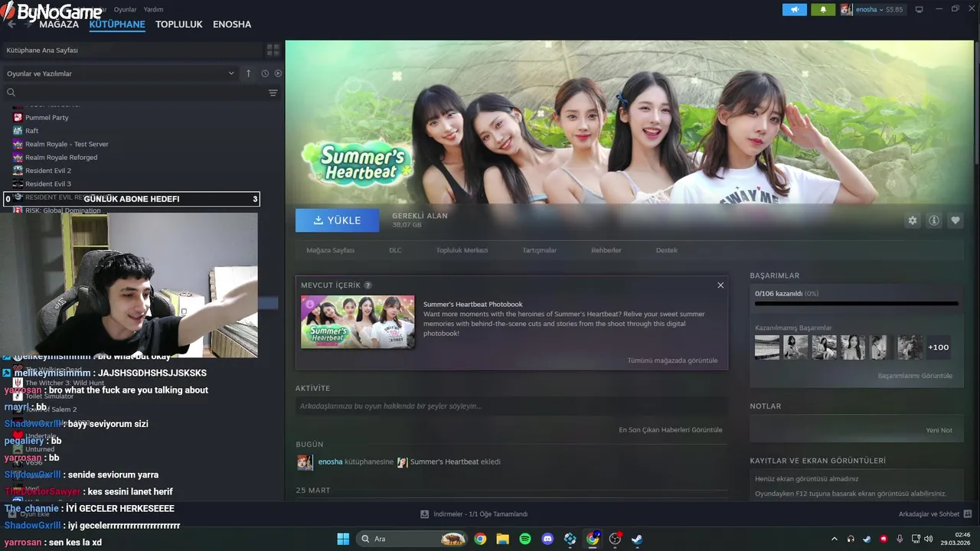The height and width of the screenshot is (551, 980).
Task: Open Discord from the taskbar
Action: [x=547, y=539]
